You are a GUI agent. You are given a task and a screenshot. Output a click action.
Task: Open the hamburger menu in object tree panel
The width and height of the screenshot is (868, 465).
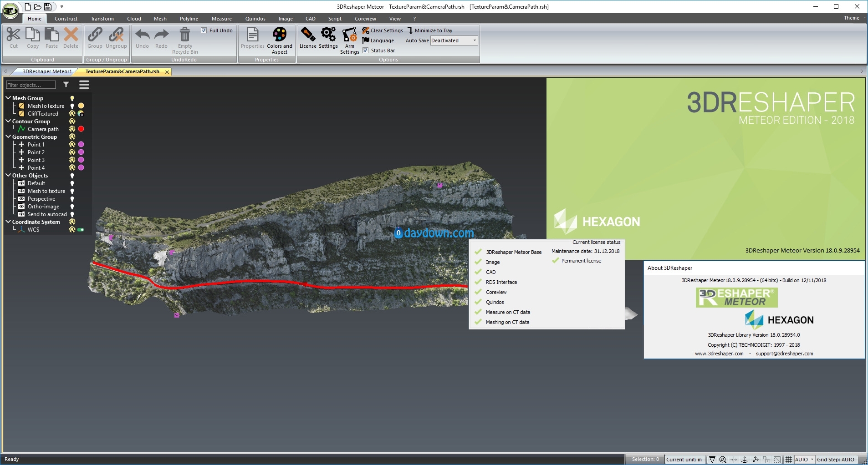pyautogui.click(x=84, y=85)
